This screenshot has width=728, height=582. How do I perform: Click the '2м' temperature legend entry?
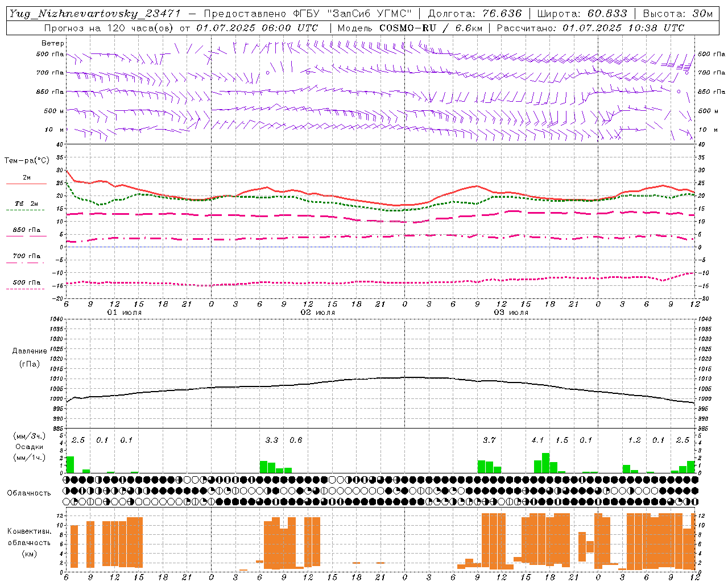pos(27,178)
